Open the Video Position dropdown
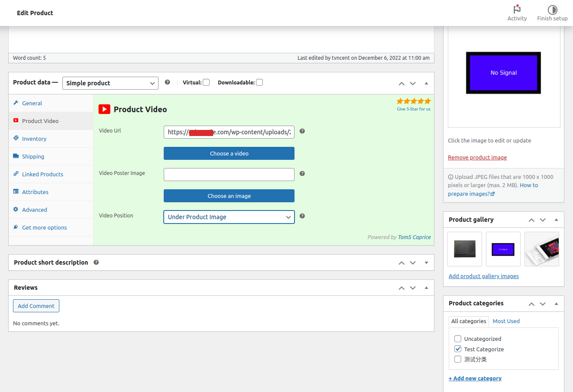The image size is (573, 392). [229, 217]
